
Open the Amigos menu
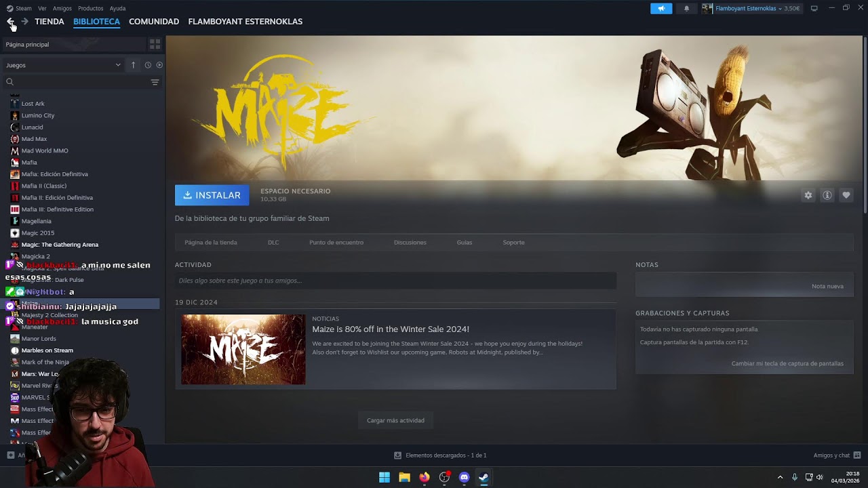[x=62, y=8]
